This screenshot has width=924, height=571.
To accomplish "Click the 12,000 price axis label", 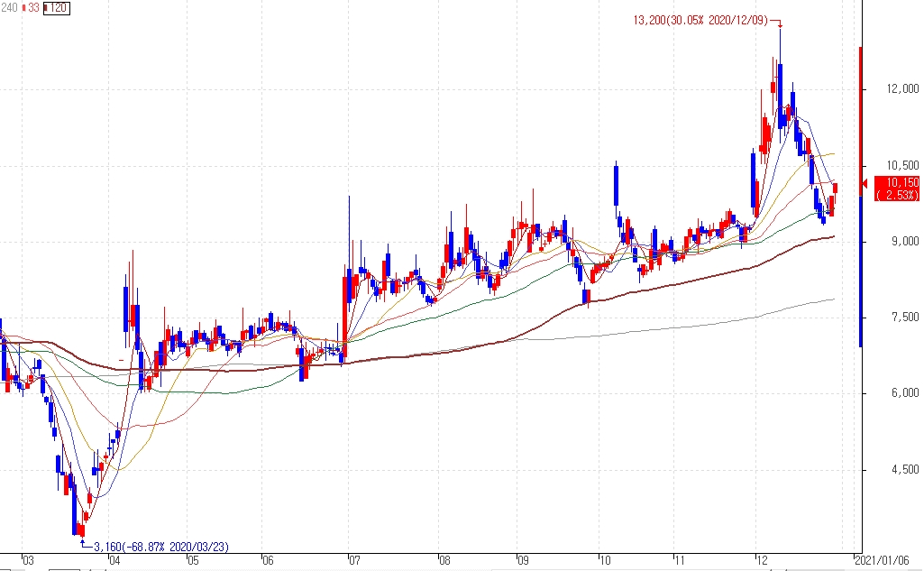I will 902,89.
